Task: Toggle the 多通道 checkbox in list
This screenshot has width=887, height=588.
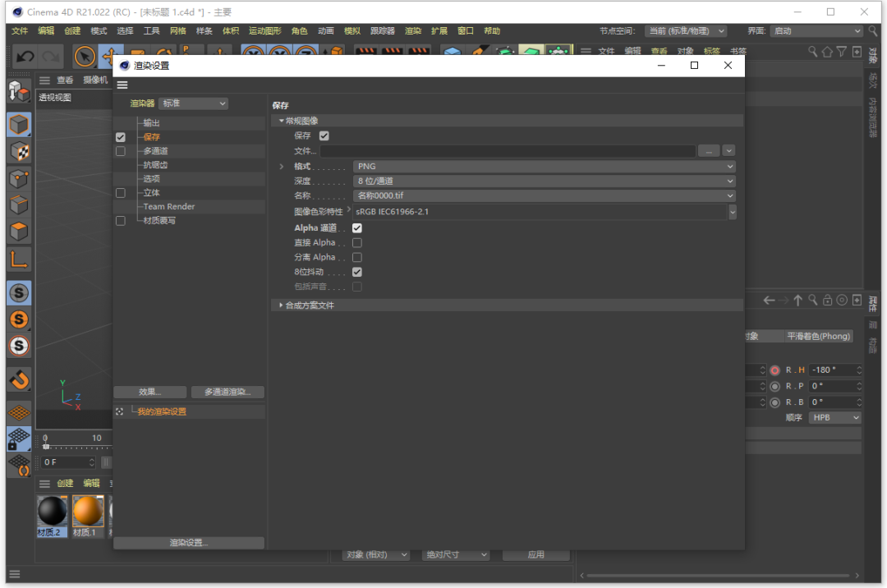Action: 121,151
